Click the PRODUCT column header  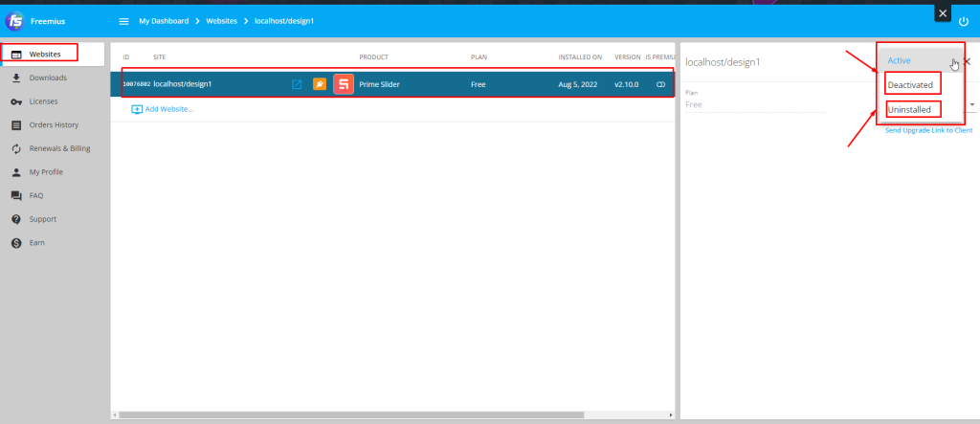coord(374,56)
